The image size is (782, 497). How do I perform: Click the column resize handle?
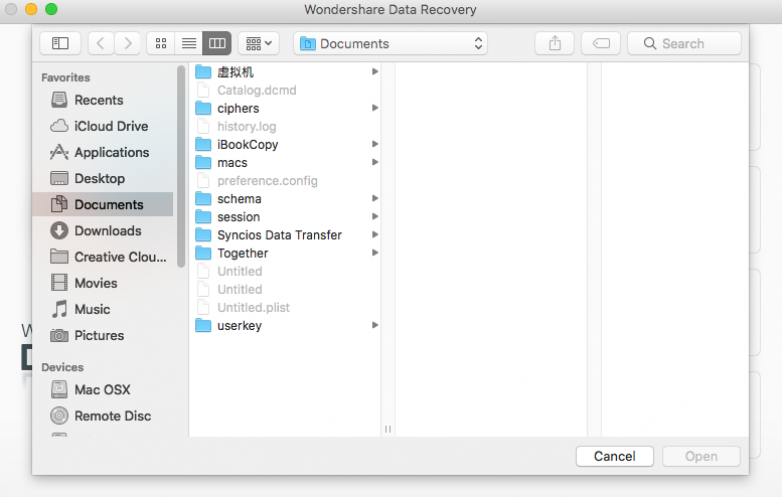pos(388,429)
